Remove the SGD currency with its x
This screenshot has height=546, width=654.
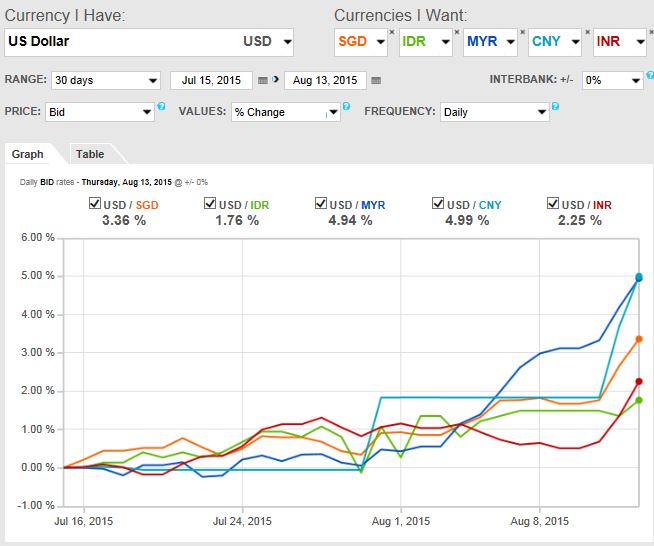392,32
